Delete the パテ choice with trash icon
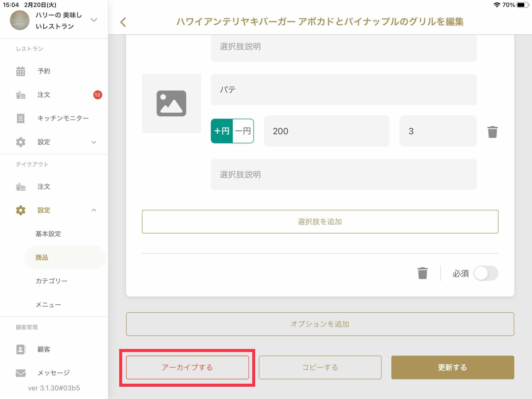532x399 pixels. [x=492, y=132]
